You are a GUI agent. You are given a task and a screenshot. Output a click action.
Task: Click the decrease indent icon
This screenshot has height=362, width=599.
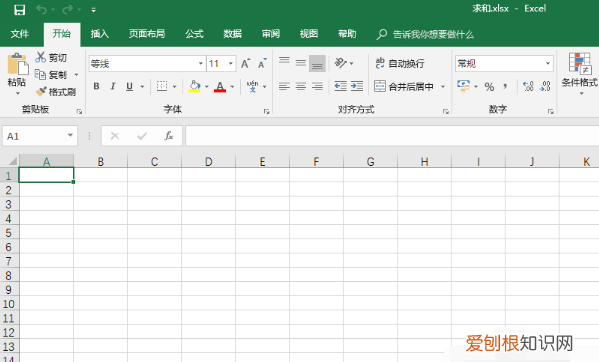click(x=340, y=86)
